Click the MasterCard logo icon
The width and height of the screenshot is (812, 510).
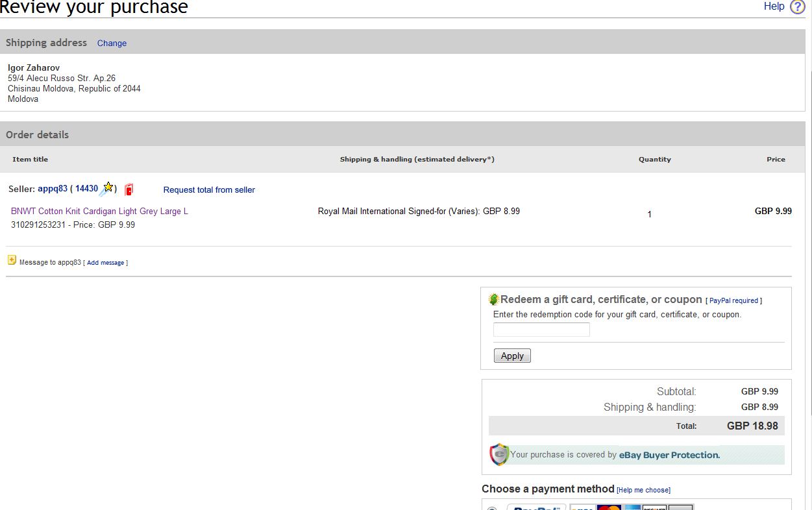click(x=608, y=507)
